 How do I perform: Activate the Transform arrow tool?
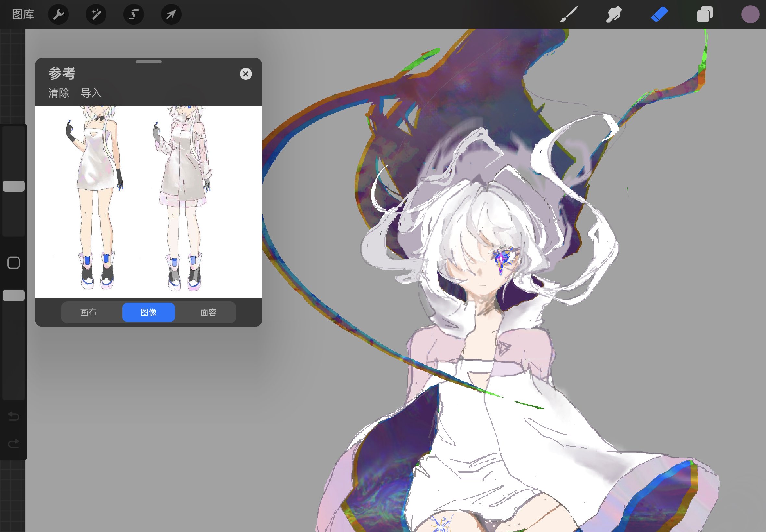[x=171, y=14]
